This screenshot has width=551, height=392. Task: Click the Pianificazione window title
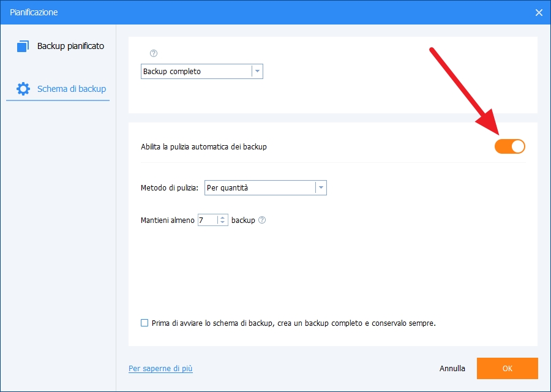tap(34, 12)
